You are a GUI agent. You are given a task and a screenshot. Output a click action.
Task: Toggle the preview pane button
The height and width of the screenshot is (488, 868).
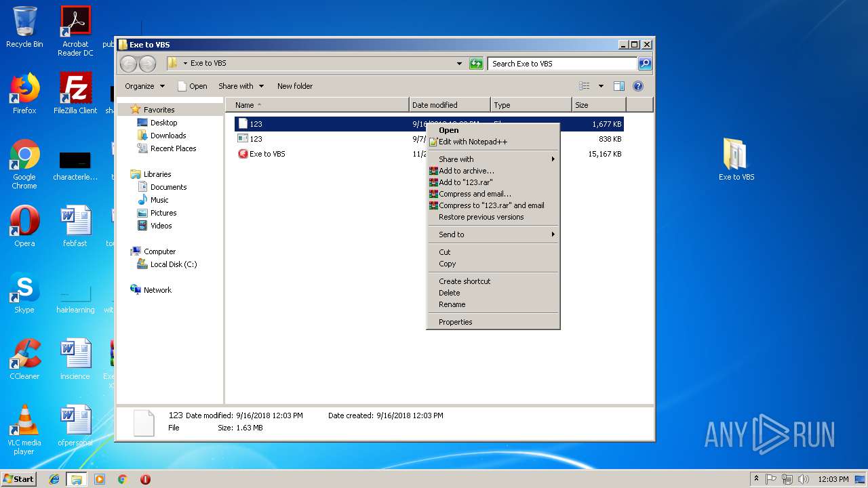point(618,86)
